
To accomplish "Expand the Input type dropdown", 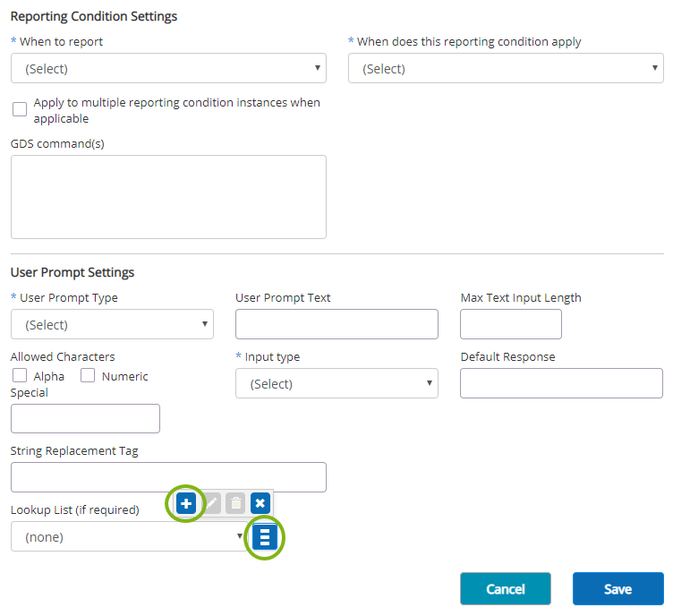I will click(336, 383).
